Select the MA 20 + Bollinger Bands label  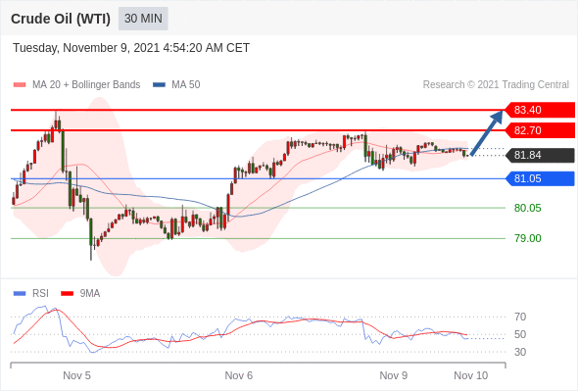tap(86, 85)
